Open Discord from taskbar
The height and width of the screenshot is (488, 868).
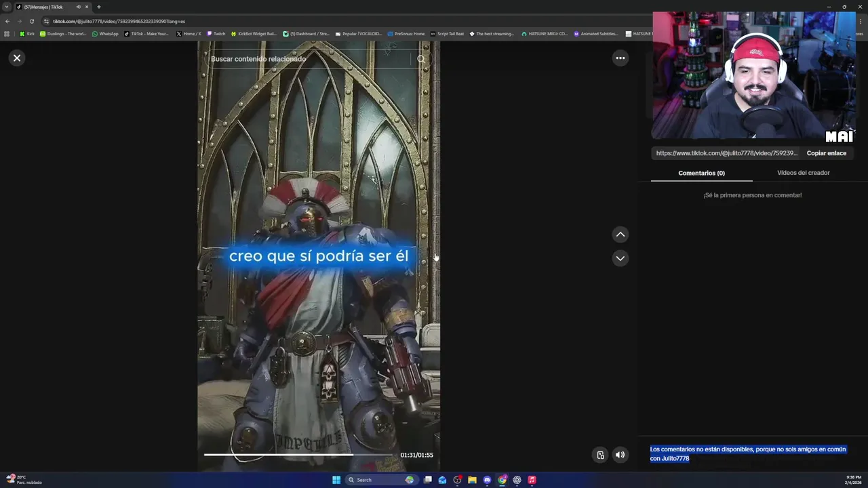(x=487, y=480)
